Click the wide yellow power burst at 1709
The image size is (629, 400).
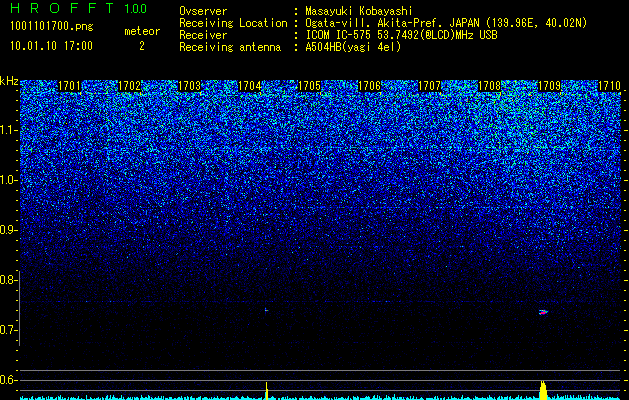543,390
